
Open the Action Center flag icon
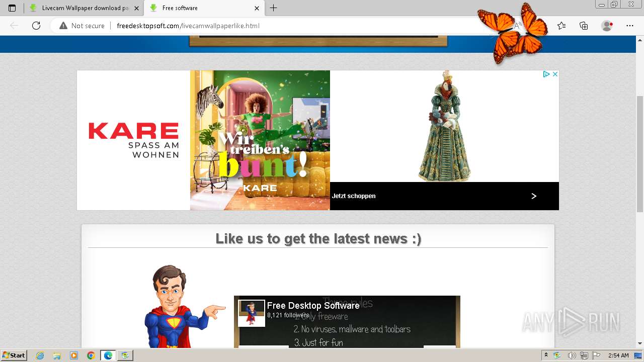point(596,355)
